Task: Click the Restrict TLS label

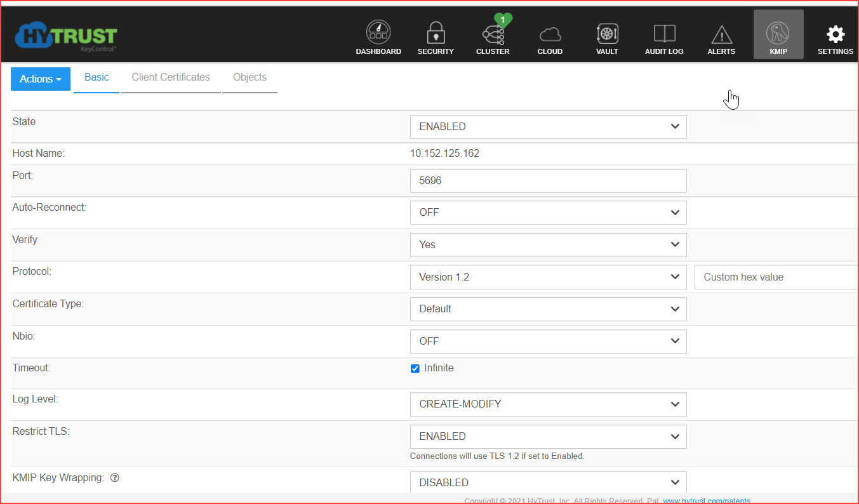Action: coord(41,431)
